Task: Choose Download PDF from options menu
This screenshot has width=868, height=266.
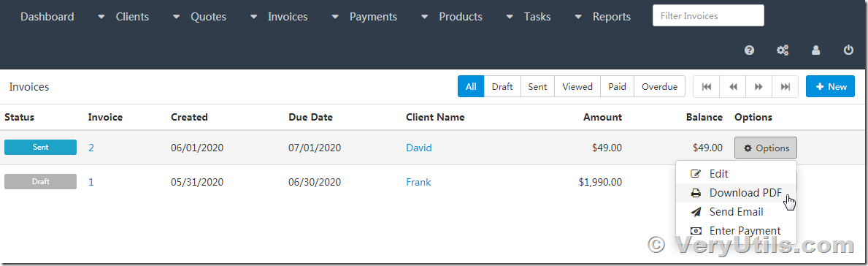Action: point(737,193)
